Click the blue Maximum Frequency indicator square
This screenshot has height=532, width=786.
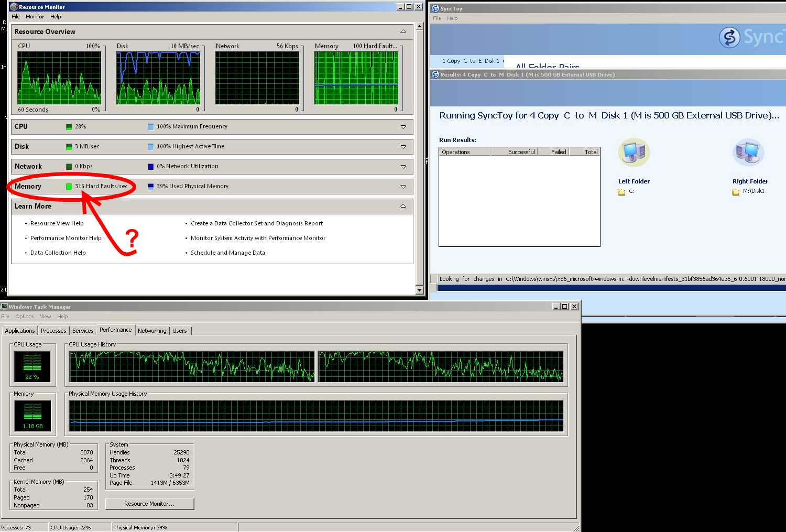[150, 126]
